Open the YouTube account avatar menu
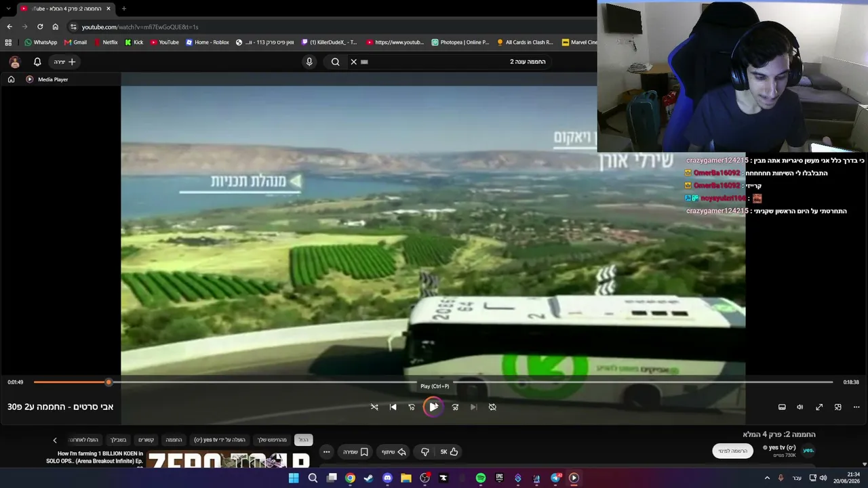The image size is (868, 488). click(x=14, y=62)
